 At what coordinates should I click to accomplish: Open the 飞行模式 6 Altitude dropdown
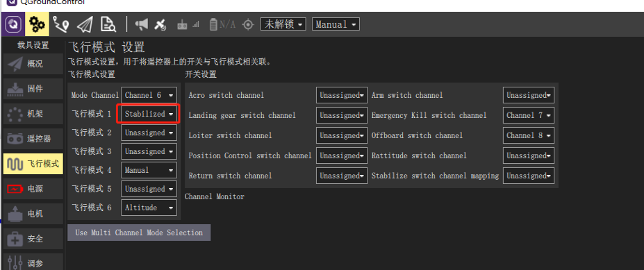(x=149, y=208)
